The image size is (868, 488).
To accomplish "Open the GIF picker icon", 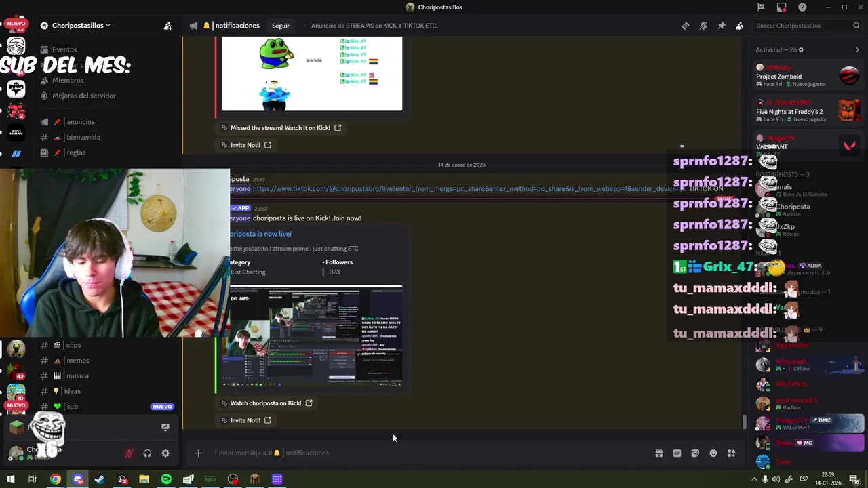I will click(x=677, y=453).
